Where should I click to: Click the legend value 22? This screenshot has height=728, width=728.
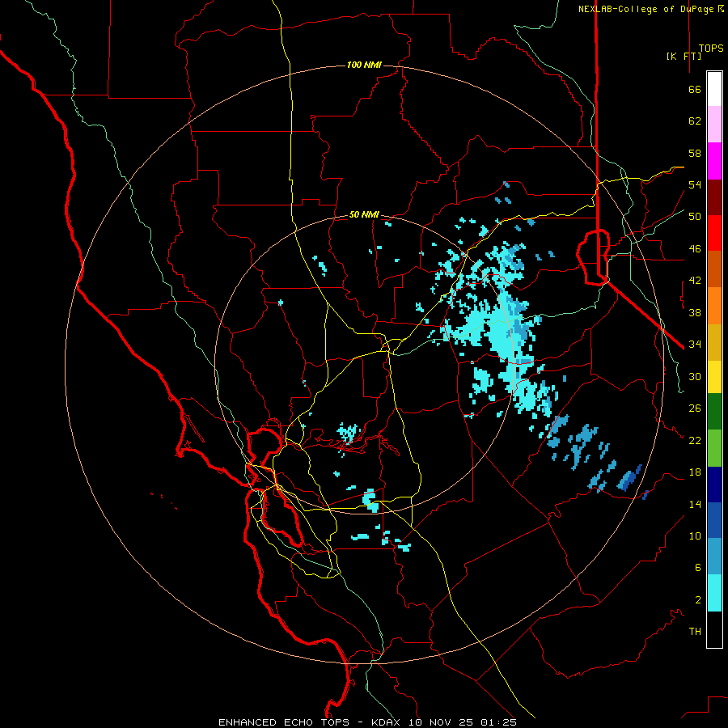click(695, 440)
